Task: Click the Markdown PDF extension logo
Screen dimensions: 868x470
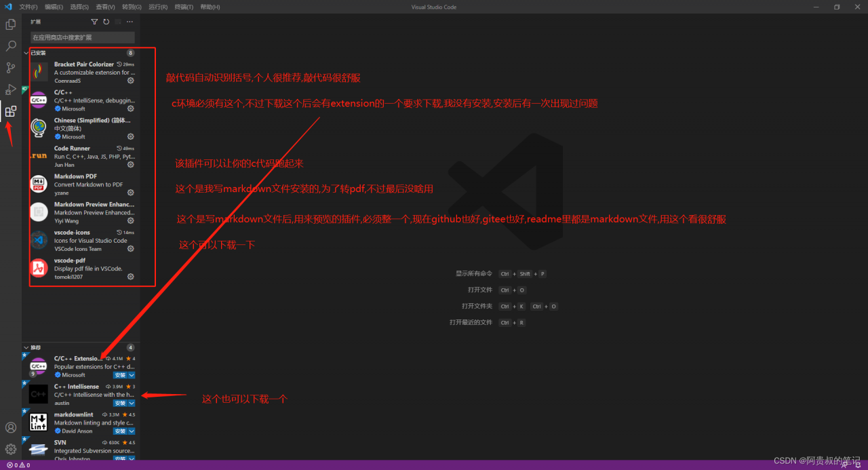Action: (x=39, y=184)
